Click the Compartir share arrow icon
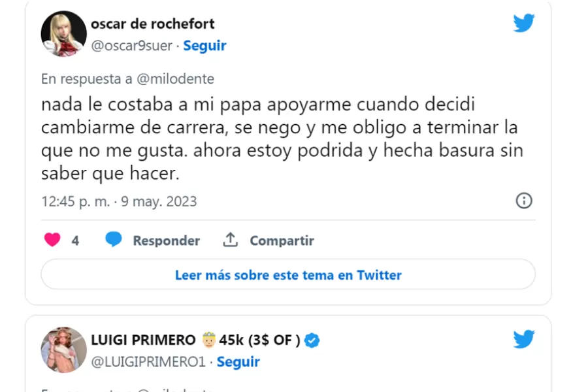Image resolution: width=588 pixels, height=392 pixels. (x=230, y=240)
